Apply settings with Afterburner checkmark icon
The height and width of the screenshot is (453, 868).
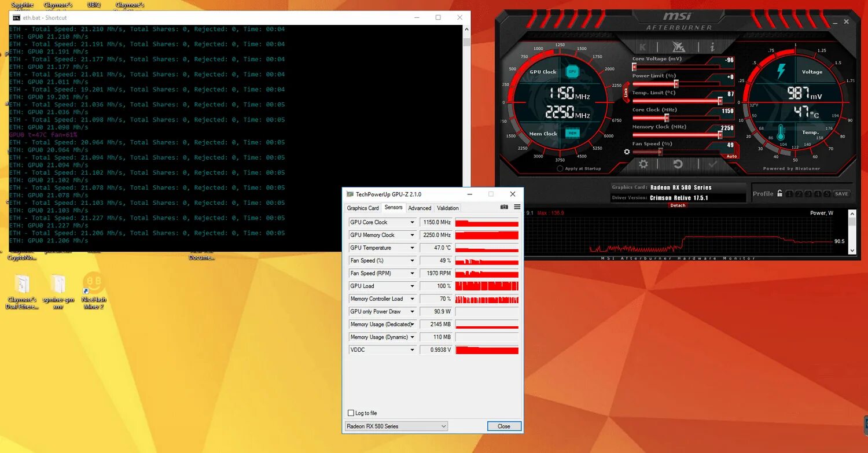[712, 164]
